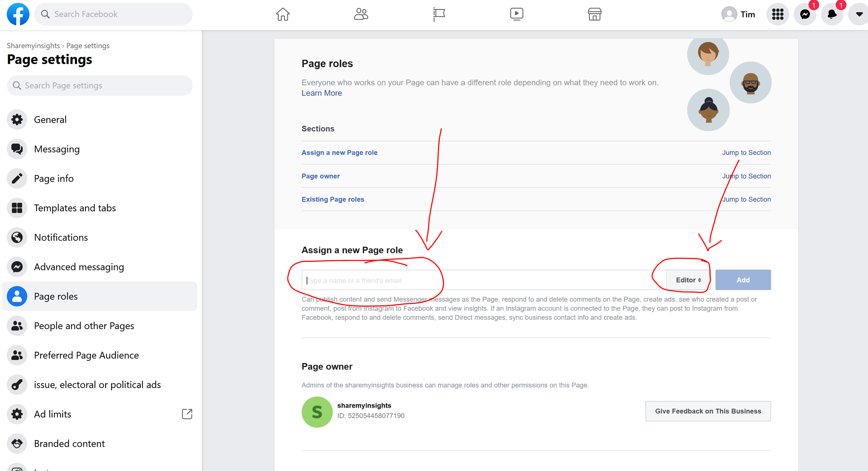Click Give Feedback on This Business

coord(708,411)
